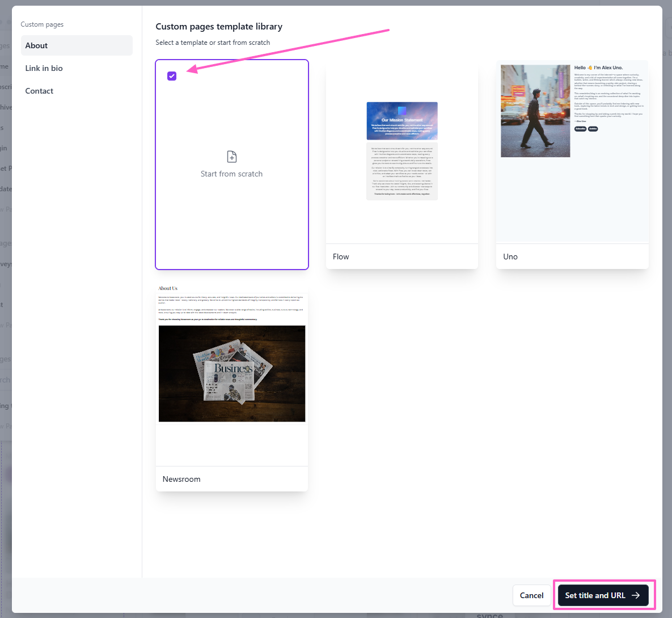This screenshot has width=672, height=618.
Task: Click the Uno template name label
Action: click(x=510, y=257)
